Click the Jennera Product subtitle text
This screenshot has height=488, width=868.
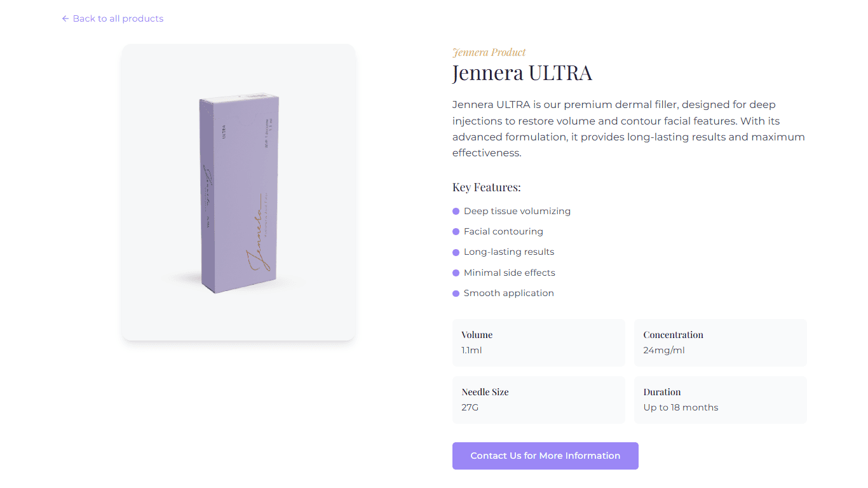click(x=489, y=52)
